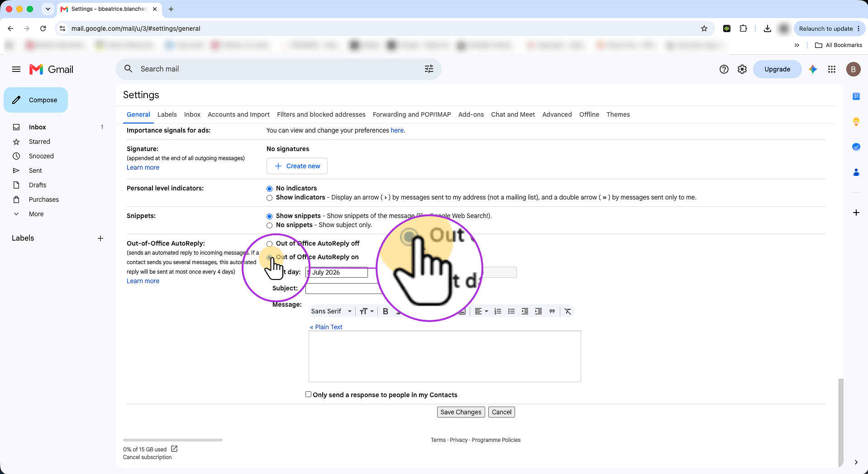Switch to the Inbox settings tab
The image size is (868, 474).
pyautogui.click(x=192, y=114)
